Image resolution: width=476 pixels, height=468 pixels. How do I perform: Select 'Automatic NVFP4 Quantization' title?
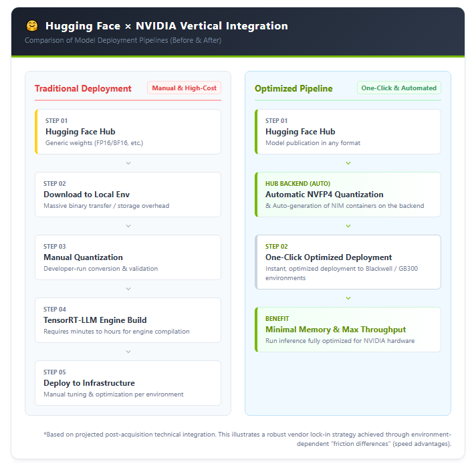[324, 195]
